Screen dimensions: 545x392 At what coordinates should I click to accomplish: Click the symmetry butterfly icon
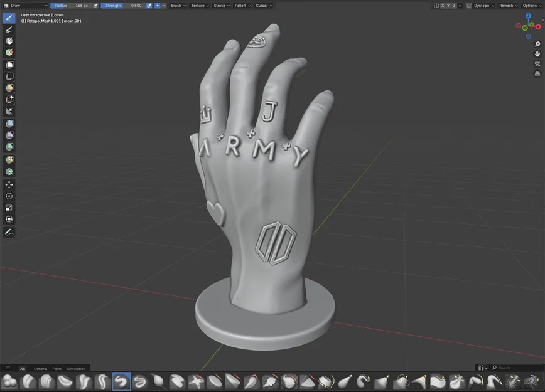(436, 6)
